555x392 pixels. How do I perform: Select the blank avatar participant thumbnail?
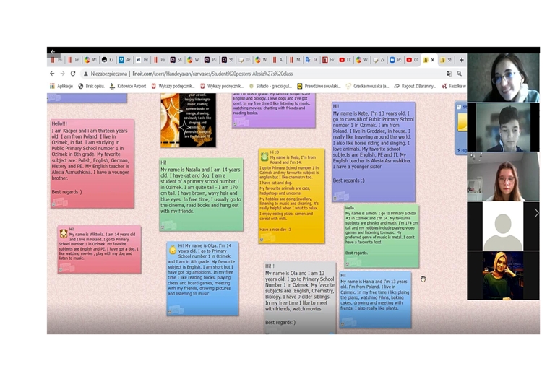coord(503,226)
